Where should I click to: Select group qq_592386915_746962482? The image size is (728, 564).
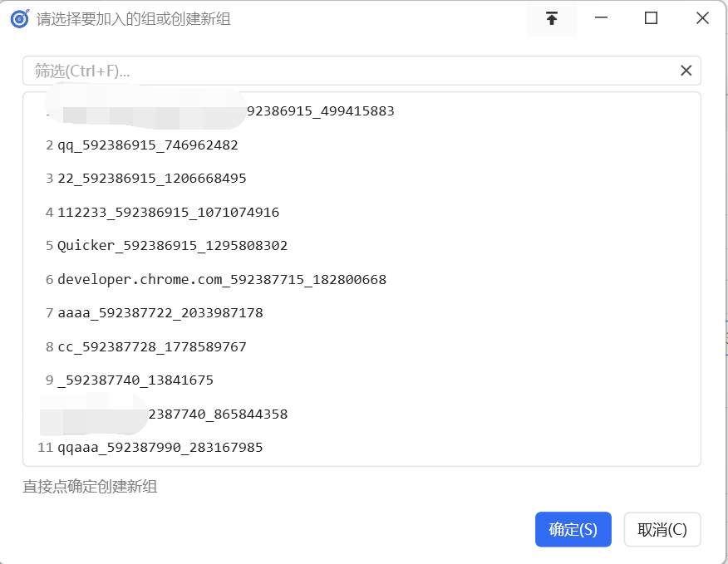(362, 145)
